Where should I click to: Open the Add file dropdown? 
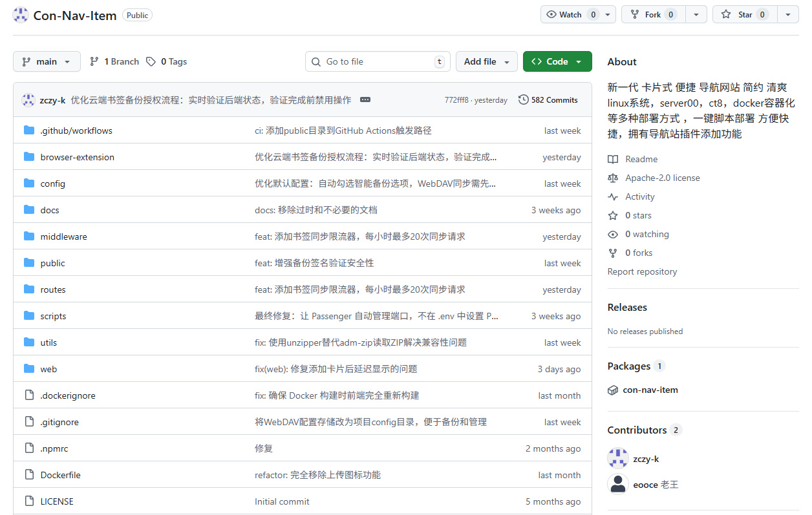click(x=487, y=62)
